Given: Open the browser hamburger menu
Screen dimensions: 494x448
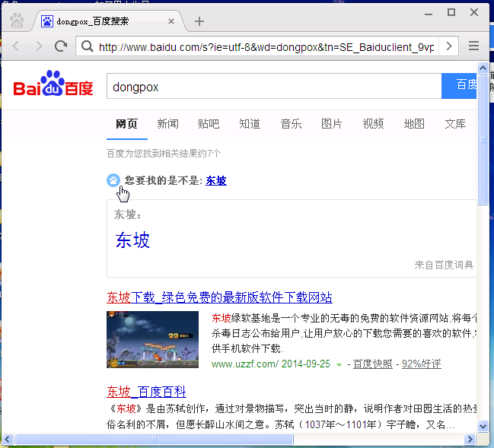Looking at the screenshot, I should pyautogui.click(x=473, y=46).
